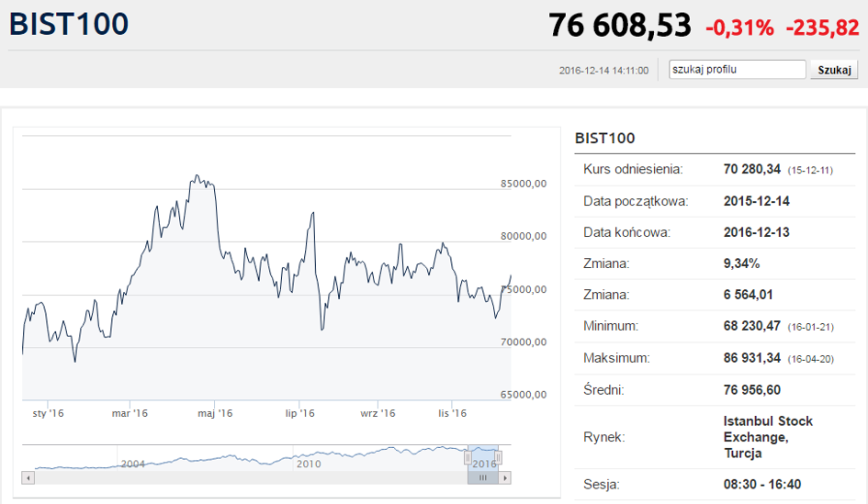Click the 'Rynek:' label
Screen dimensions: 868x504
pos(604,438)
